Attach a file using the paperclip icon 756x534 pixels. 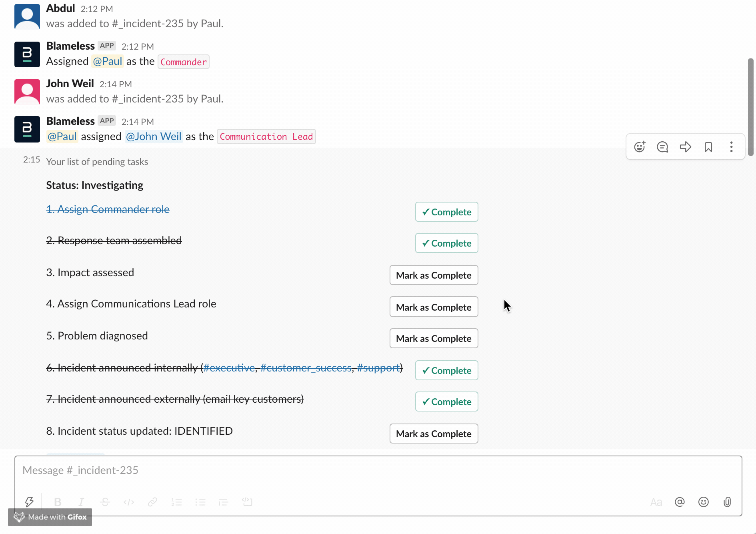727,502
